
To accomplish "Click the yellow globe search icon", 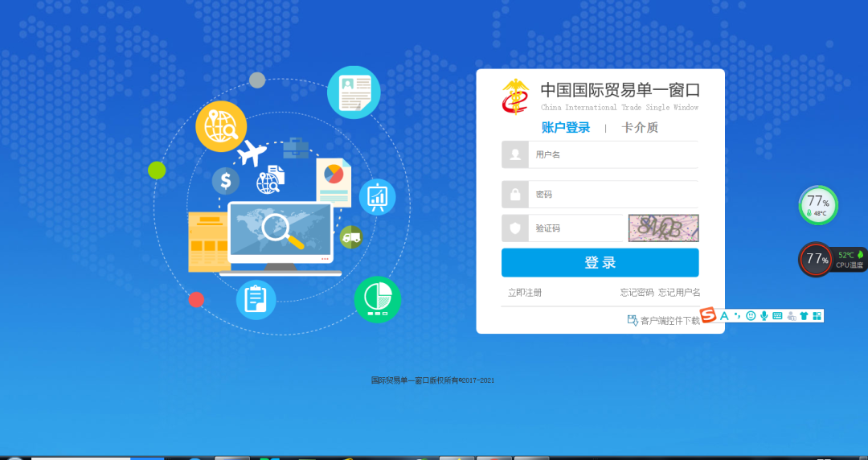I will pos(220,126).
